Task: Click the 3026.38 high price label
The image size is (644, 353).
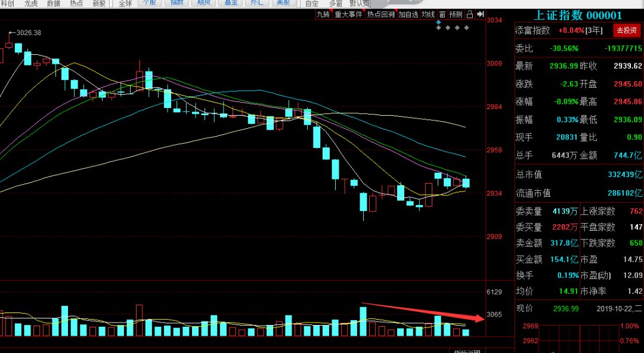Action: coord(29,32)
